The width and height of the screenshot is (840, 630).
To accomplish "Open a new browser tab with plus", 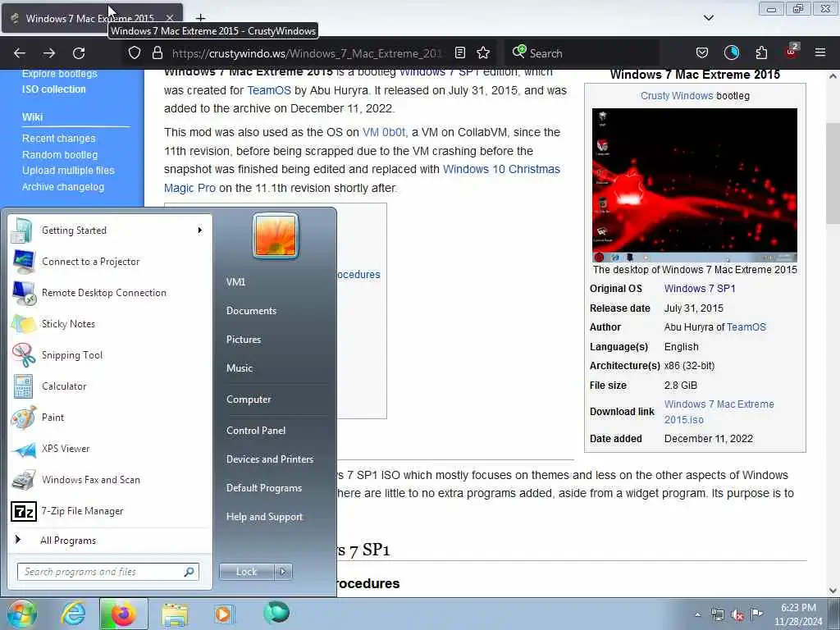I will point(200,18).
